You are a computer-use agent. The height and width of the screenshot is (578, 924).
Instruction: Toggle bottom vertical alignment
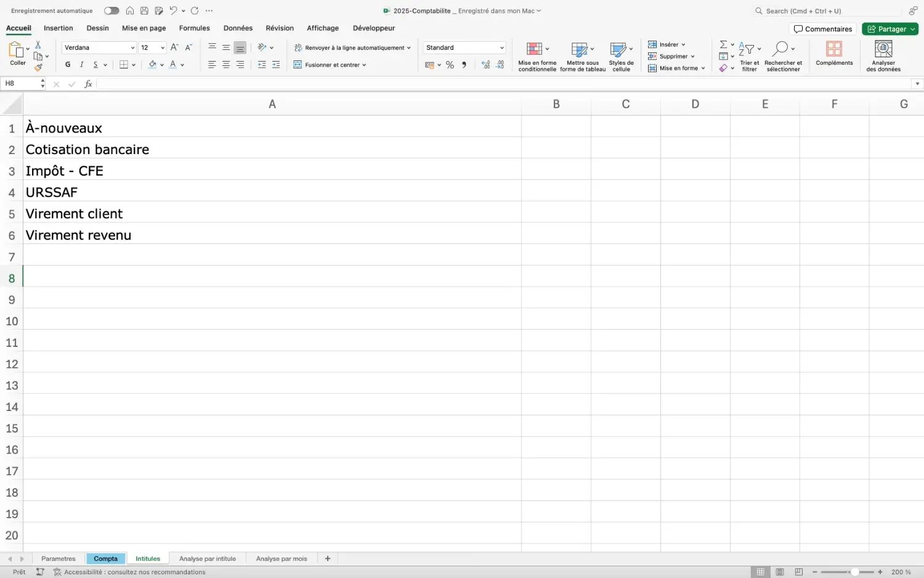pyautogui.click(x=240, y=47)
